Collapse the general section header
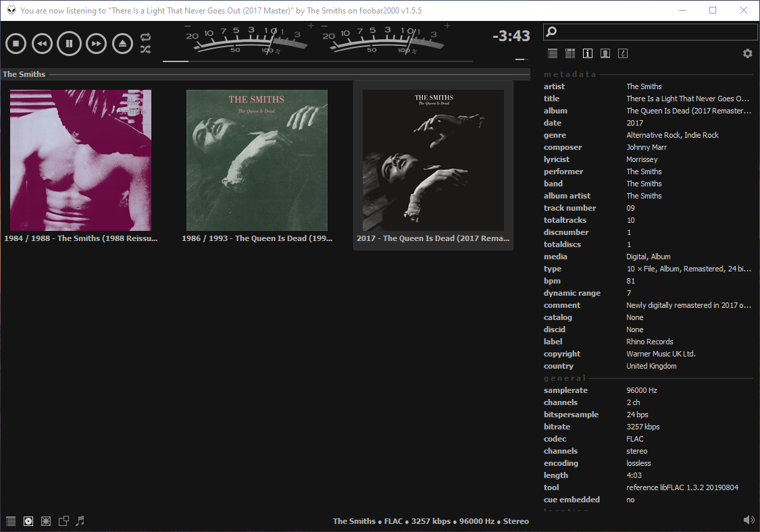The image size is (760, 532). tap(648, 378)
